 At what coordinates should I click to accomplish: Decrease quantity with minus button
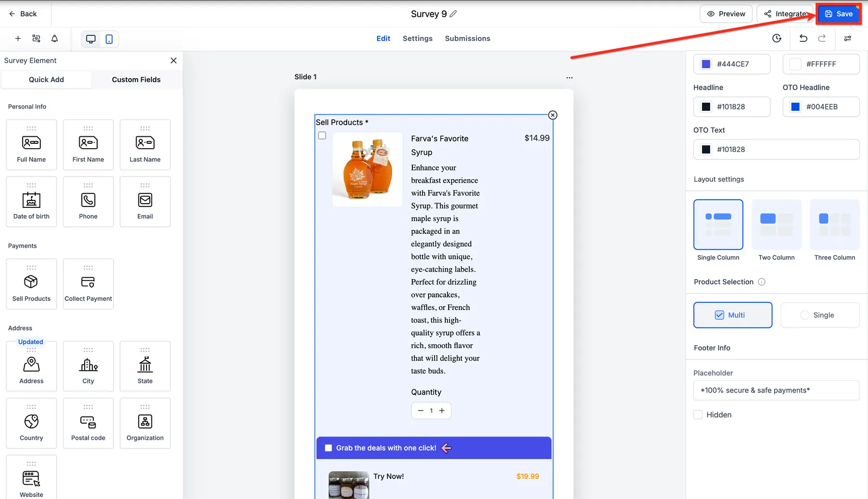(x=420, y=410)
